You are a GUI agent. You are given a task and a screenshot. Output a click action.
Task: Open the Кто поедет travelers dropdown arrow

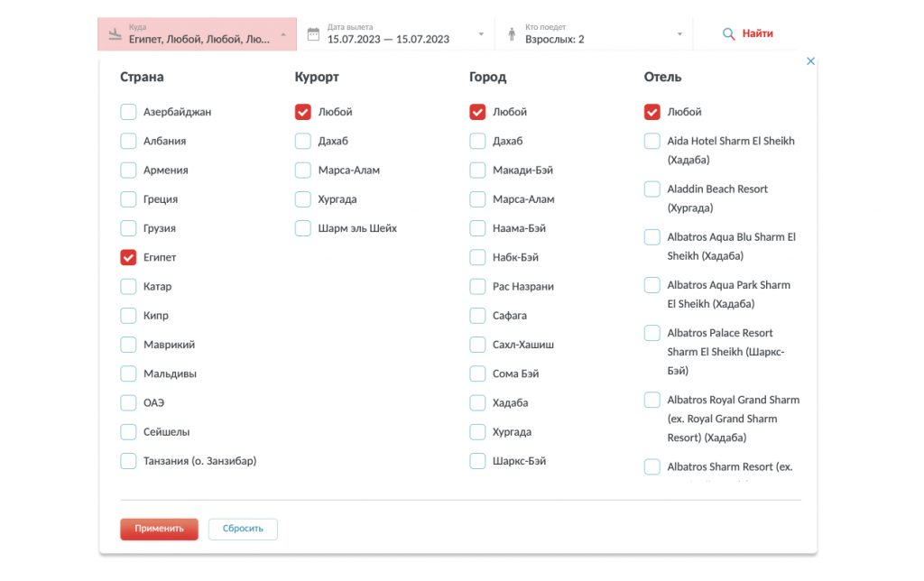tap(679, 34)
